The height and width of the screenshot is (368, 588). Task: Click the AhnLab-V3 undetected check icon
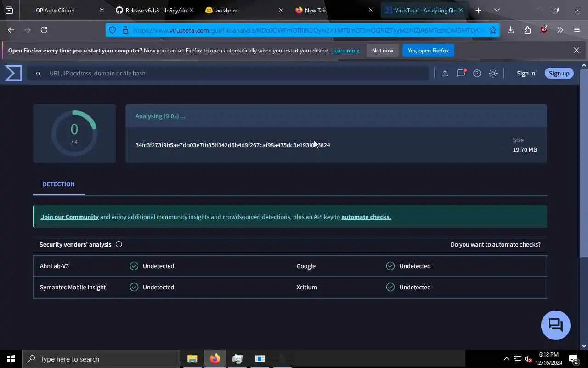[134, 266]
